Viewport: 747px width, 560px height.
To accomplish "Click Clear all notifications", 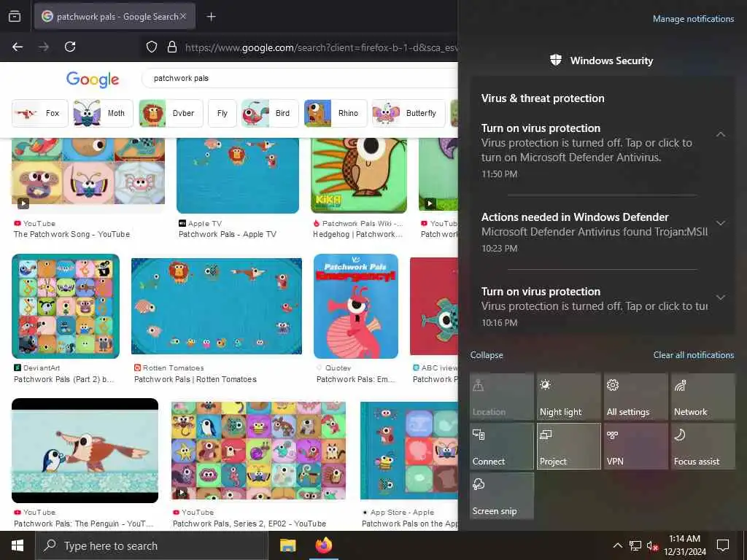I will coord(693,355).
